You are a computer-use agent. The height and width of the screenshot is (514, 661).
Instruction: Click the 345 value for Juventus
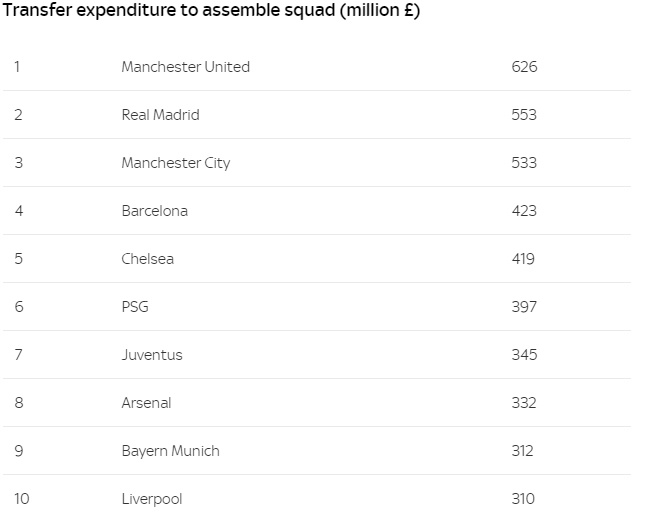point(523,355)
